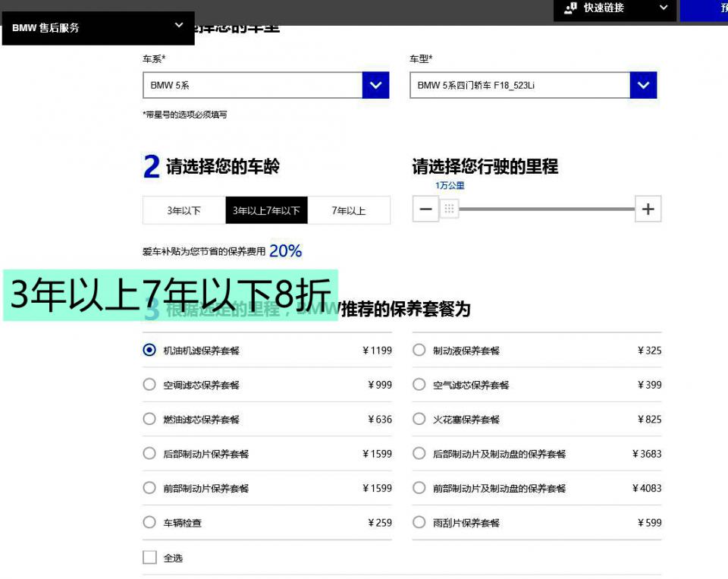This screenshot has width=728, height=579.
Task: Click the ¥599 price text
Action: click(650, 522)
